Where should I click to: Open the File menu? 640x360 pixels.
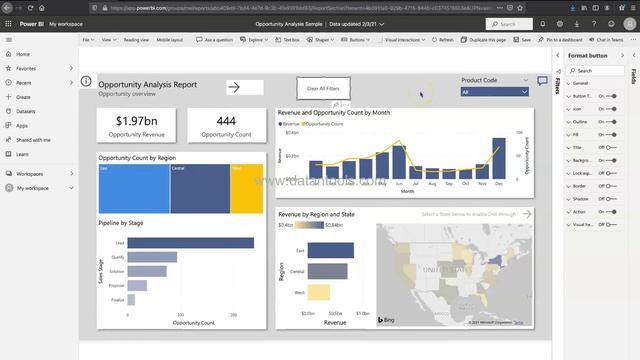click(x=88, y=40)
